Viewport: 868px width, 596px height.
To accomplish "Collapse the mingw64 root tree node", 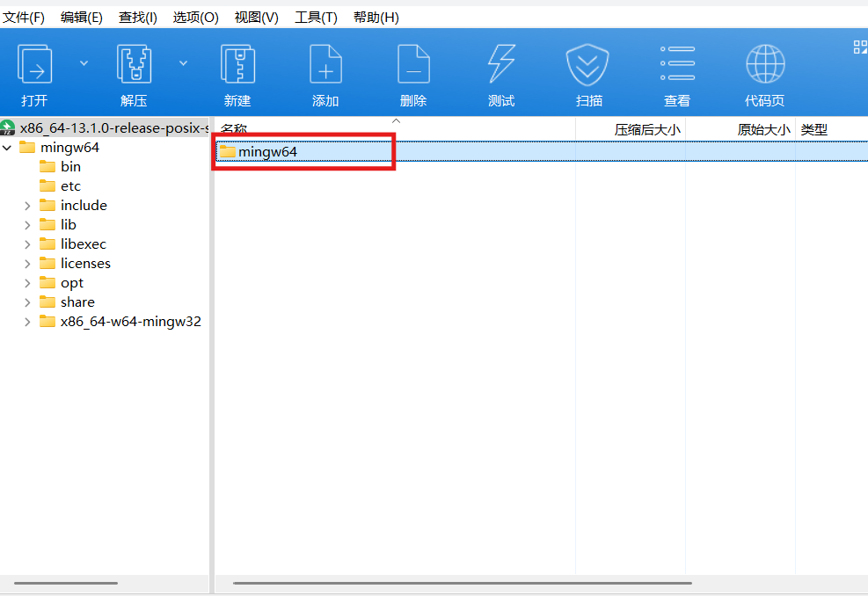I will [x=6, y=147].
